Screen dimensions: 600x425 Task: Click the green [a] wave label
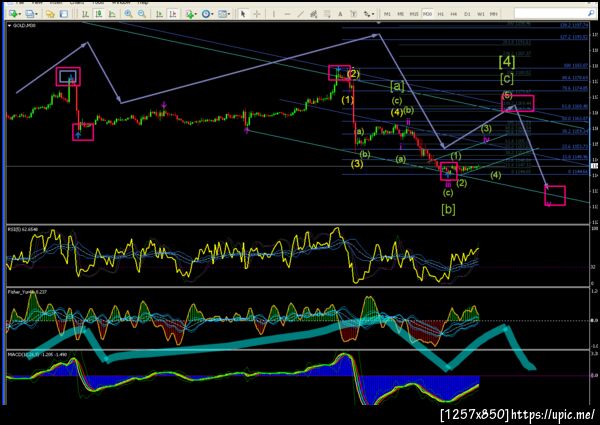point(397,86)
